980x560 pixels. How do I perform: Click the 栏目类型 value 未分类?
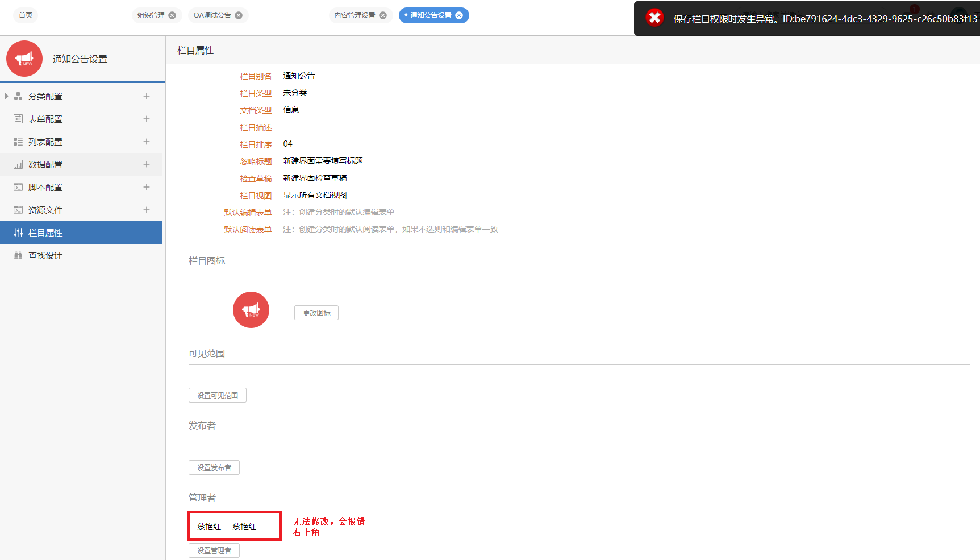(x=295, y=93)
